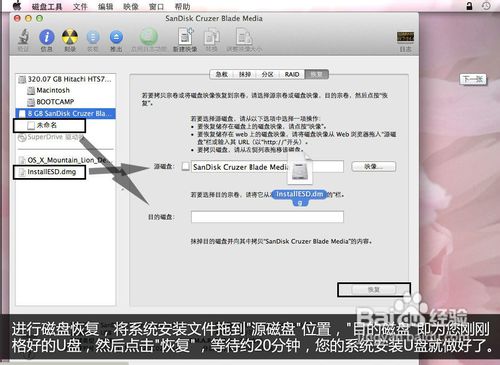
Task: Click the Time Machine clock menu bar icon
Action: pyautogui.click(x=486, y=6)
